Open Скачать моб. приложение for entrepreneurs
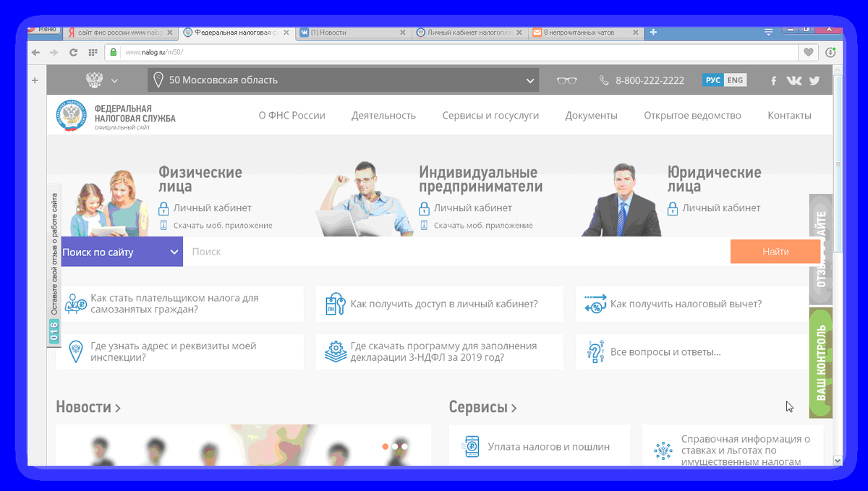The height and width of the screenshot is (491, 868). click(483, 226)
